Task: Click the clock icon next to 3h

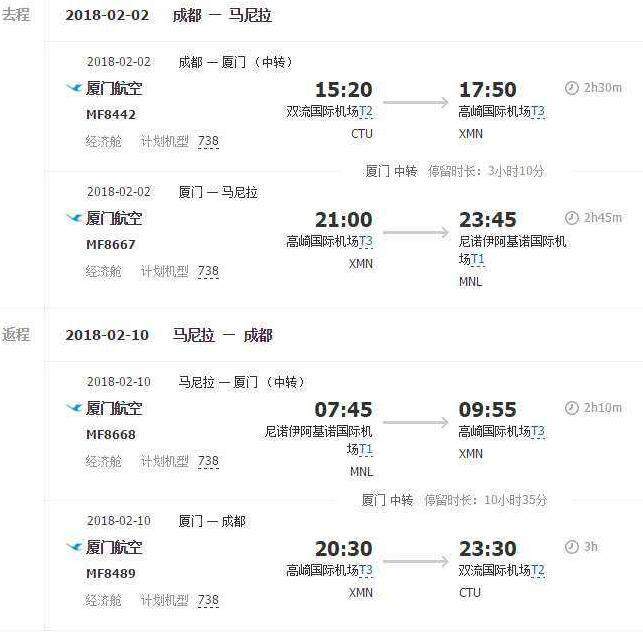Action: 571,547
